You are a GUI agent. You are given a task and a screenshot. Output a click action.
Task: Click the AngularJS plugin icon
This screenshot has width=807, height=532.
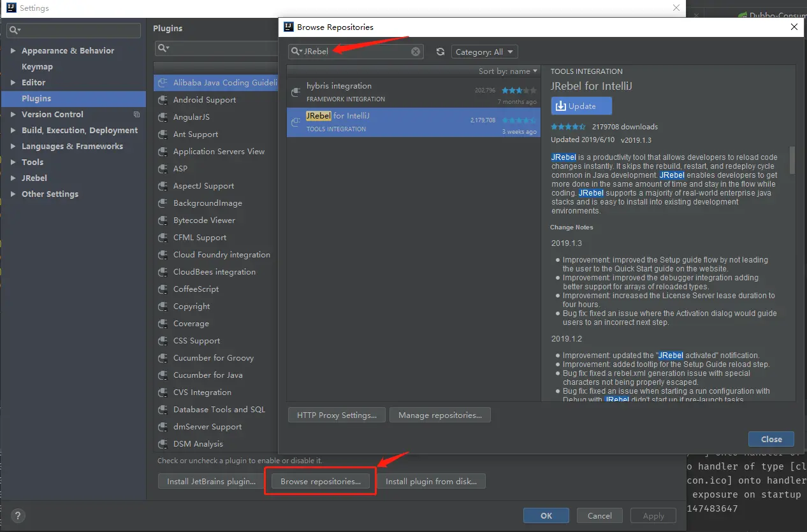click(163, 117)
